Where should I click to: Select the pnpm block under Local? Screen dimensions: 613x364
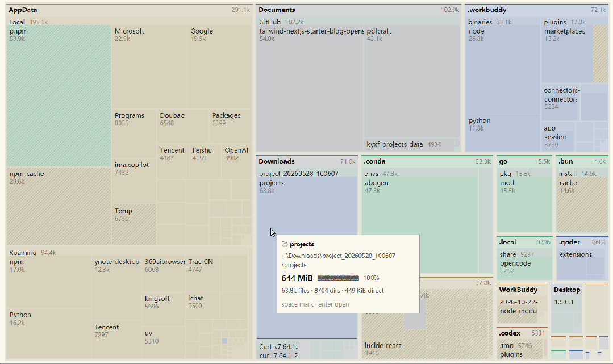pos(59,96)
